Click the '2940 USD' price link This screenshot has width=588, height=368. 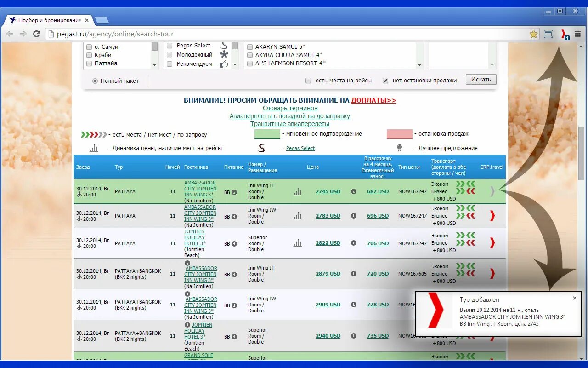point(328,336)
